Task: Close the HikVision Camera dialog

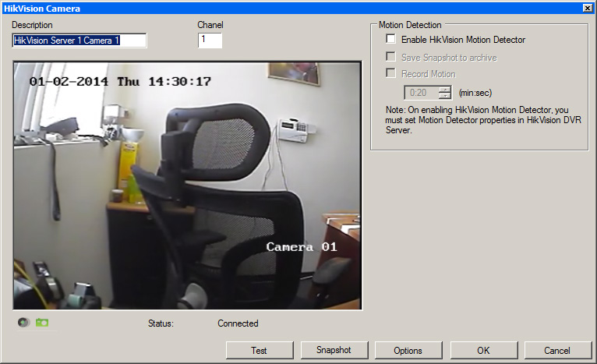Action: tap(588, 8)
